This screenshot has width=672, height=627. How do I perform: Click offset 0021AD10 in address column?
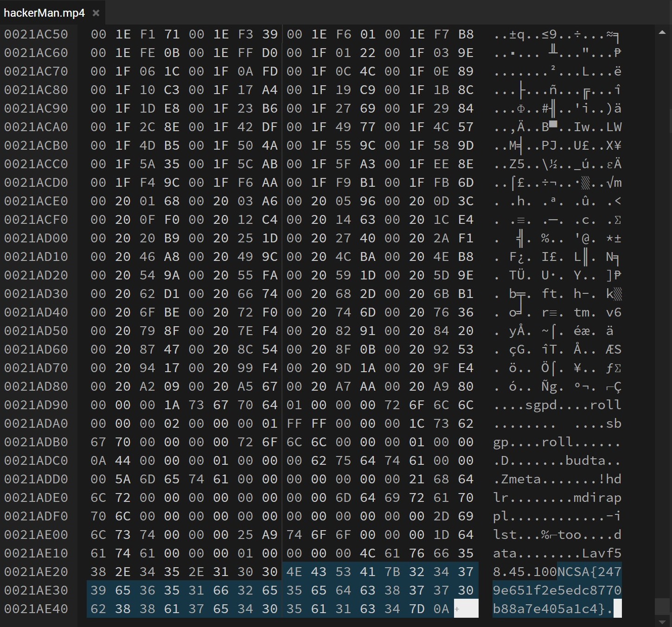coord(36,257)
